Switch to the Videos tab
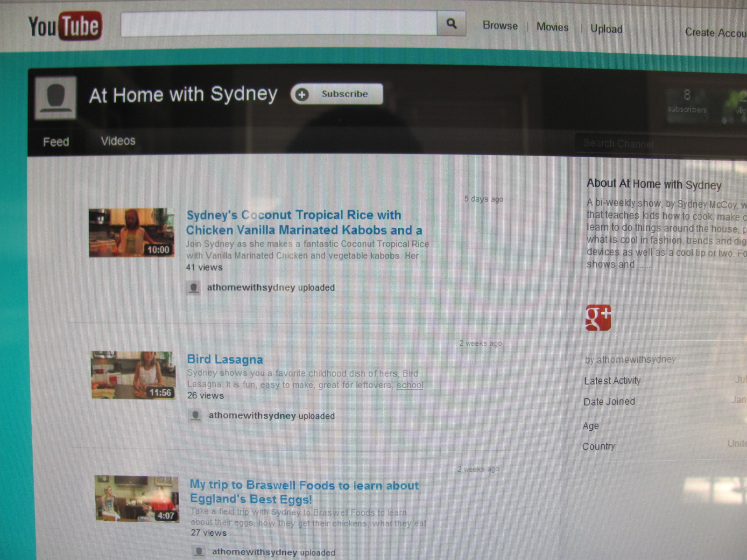747x560 pixels. coord(118,141)
